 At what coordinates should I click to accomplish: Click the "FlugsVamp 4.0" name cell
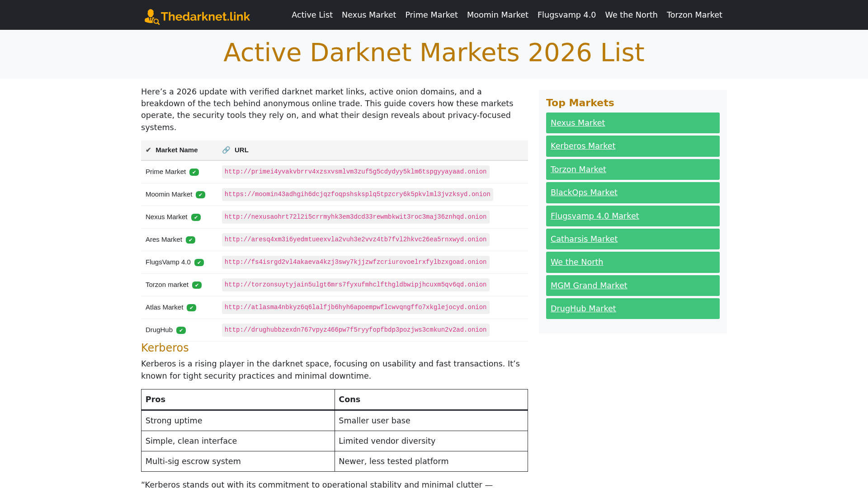(x=168, y=262)
